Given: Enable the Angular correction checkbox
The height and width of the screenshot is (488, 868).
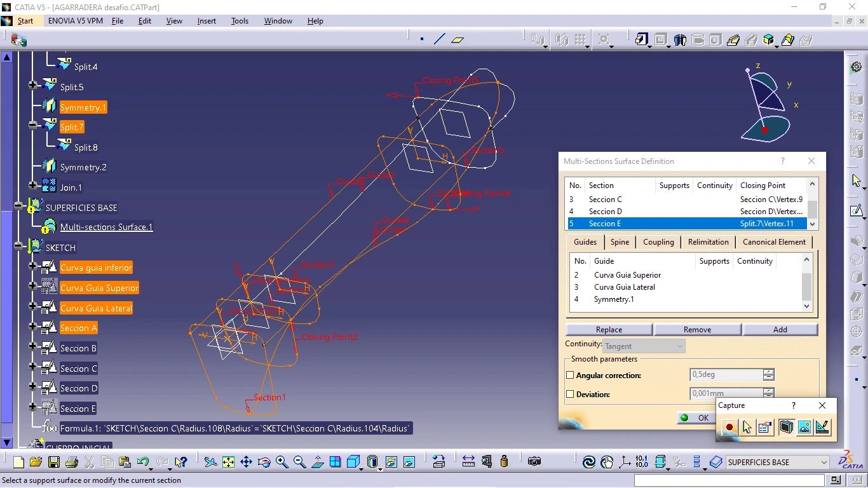Looking at the screenshot, I should 570,375.
